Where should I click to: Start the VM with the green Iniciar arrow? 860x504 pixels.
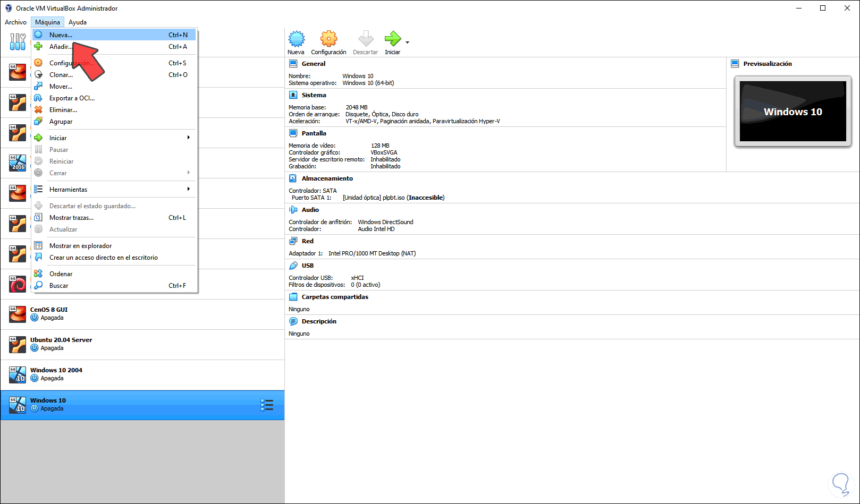pyautogui.click(x=393, y=39)
